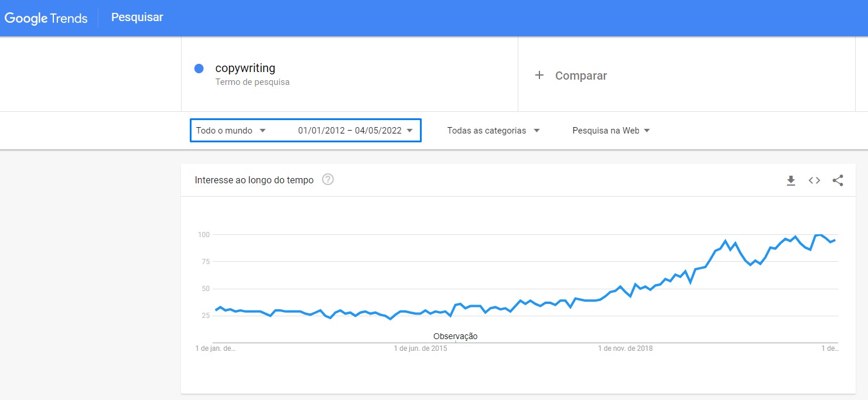
Task: Click the chart line peak near 100
Action: (x=818, y=234)
